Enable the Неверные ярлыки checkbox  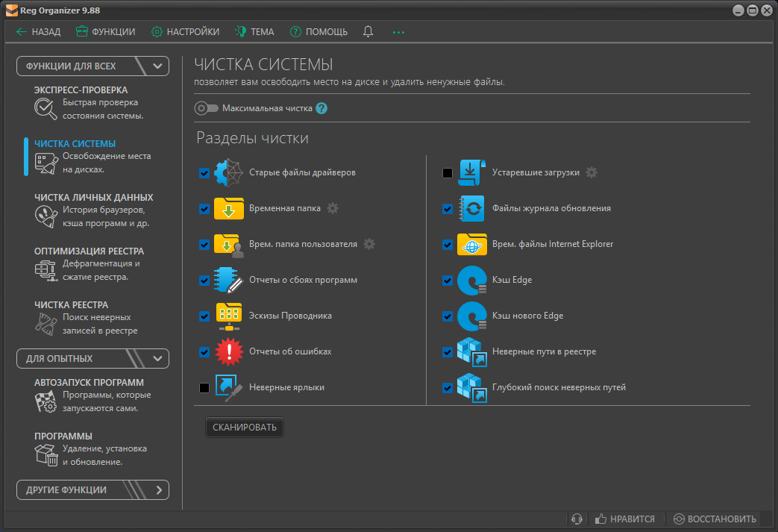tap(204, 388)
